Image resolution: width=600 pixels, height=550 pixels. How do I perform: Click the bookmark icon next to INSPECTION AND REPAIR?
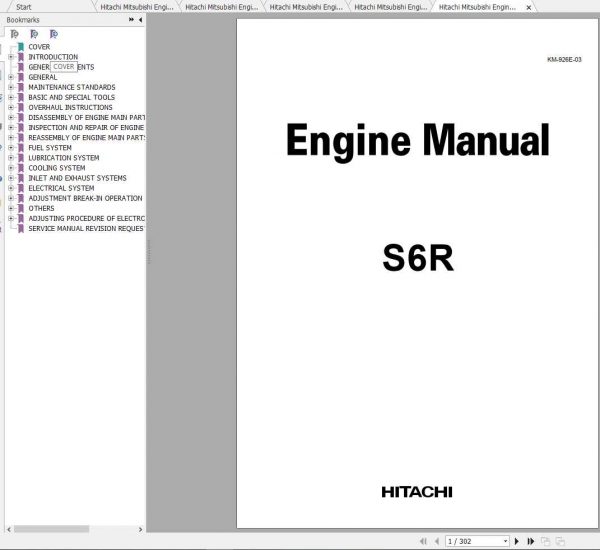point(21,127)
